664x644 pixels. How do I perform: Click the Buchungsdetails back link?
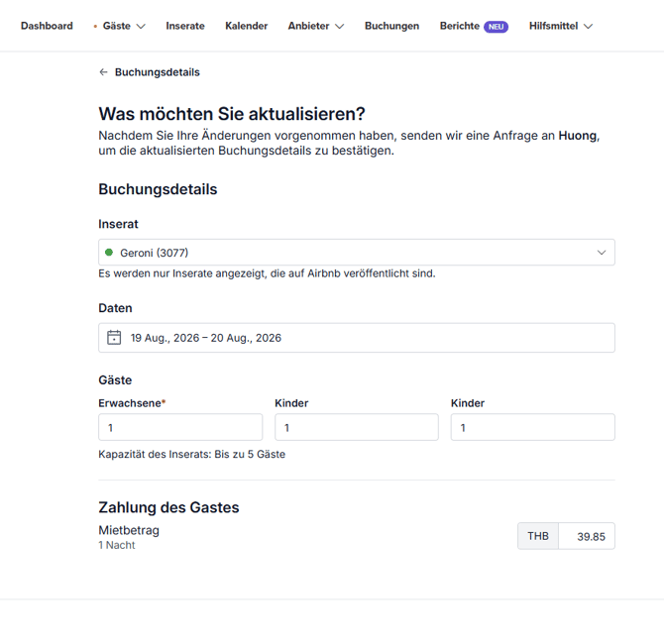coord(157,72)
